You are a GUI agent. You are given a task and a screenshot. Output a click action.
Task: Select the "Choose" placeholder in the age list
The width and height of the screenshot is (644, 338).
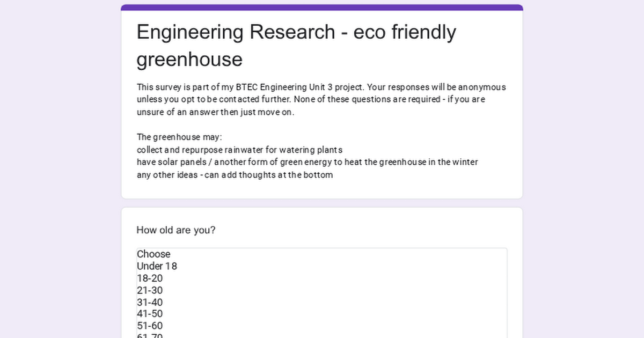click(153, 254)
